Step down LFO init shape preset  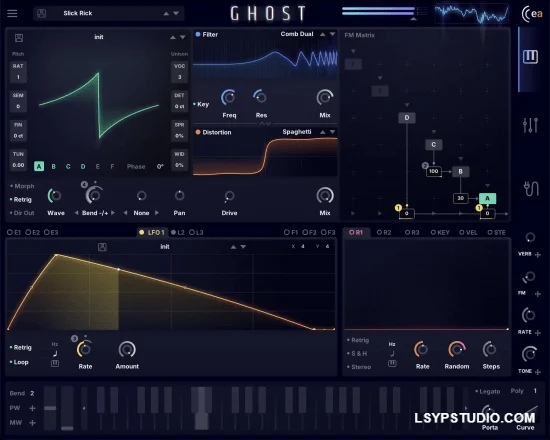coord(243,247)
